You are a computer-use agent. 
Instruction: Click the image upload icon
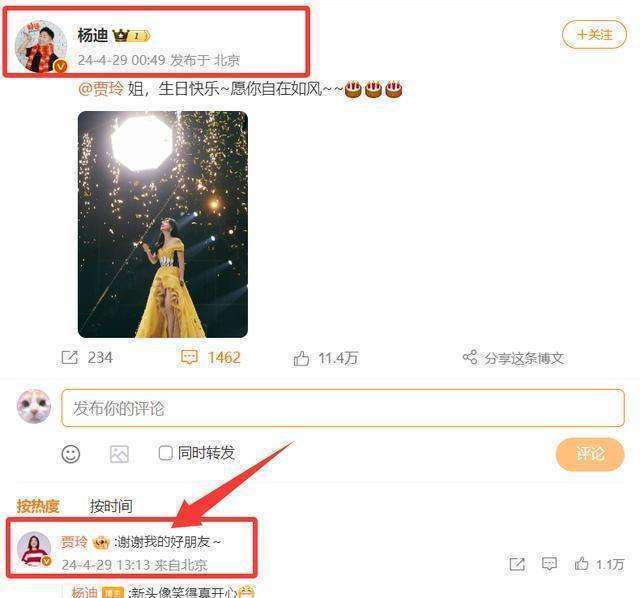coord(119,454)
